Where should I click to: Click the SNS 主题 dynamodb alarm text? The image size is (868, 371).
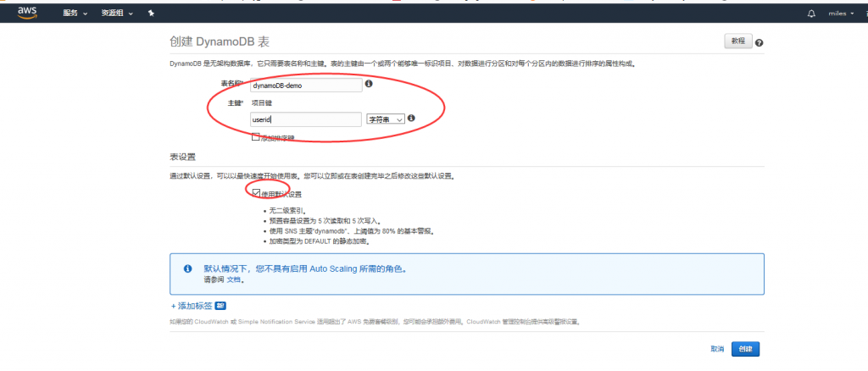pos(351,231)
